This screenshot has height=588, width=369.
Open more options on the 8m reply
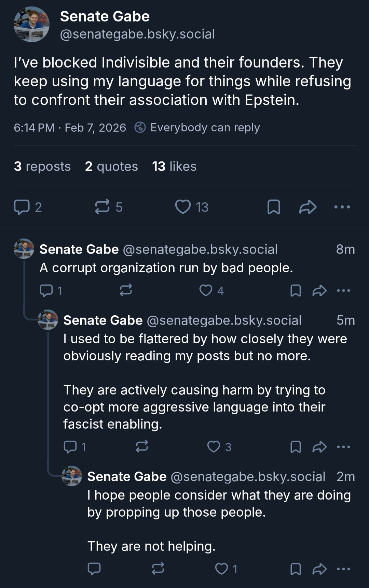[343, 290]
